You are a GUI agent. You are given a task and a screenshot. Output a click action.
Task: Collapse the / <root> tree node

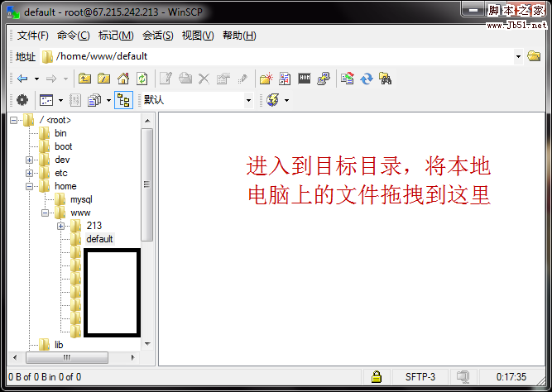tap(13, 121)
